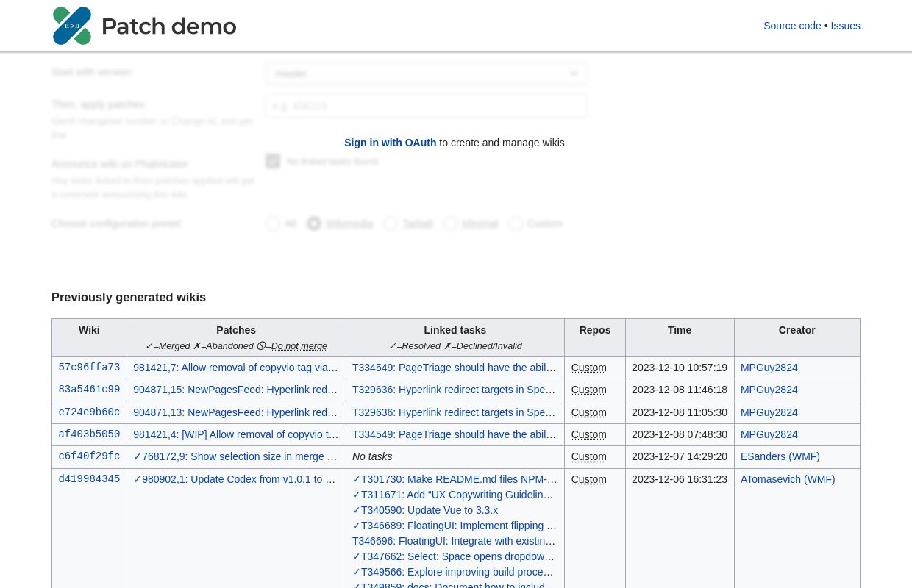Open wiki d419984345
The height and width of the screenshot is (588, 912).
point(89,479)
